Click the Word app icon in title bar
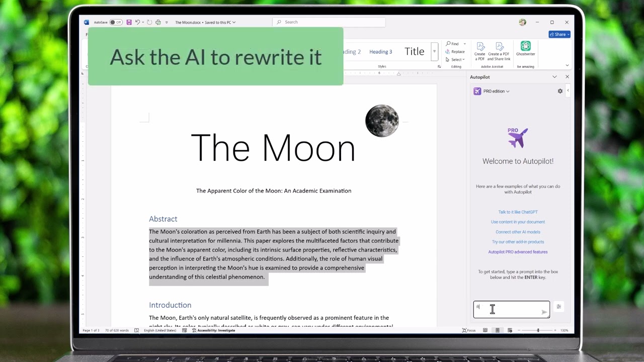Screen dimensions: 644x362 point(87,22)
